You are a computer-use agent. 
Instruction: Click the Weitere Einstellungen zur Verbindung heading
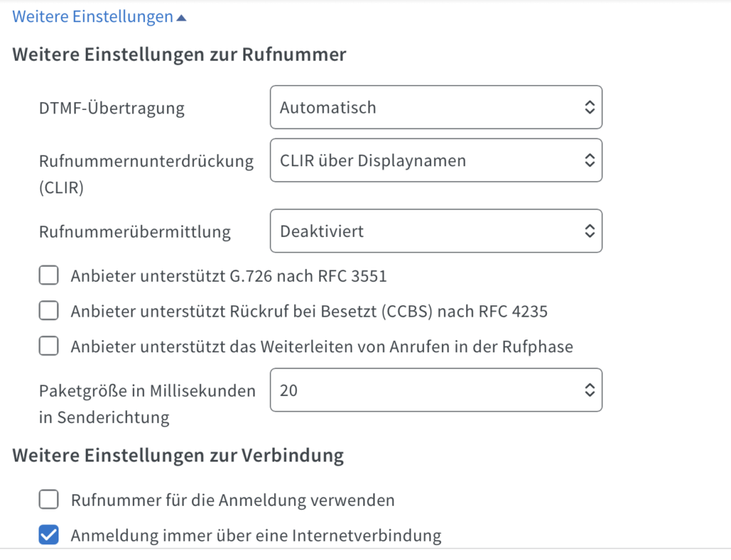point(178,456)
